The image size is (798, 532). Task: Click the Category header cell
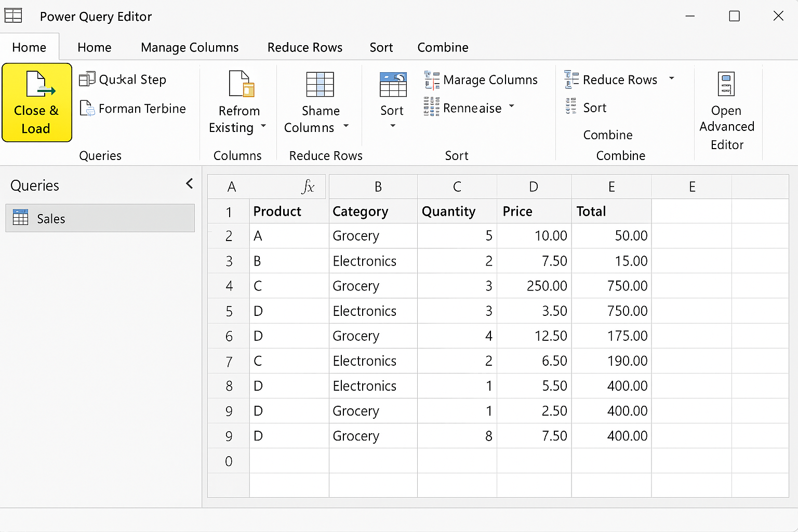pyautogui.click(x=373, y=211)
